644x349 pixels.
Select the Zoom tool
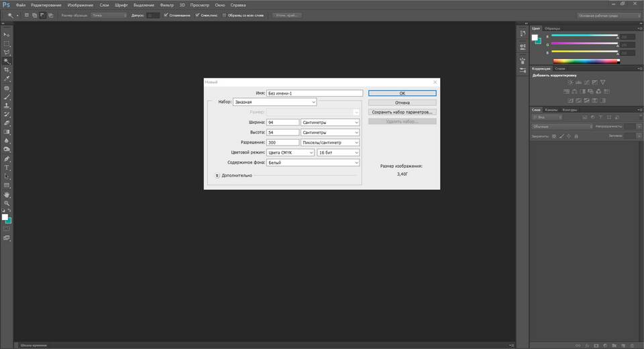pos(7,203)
